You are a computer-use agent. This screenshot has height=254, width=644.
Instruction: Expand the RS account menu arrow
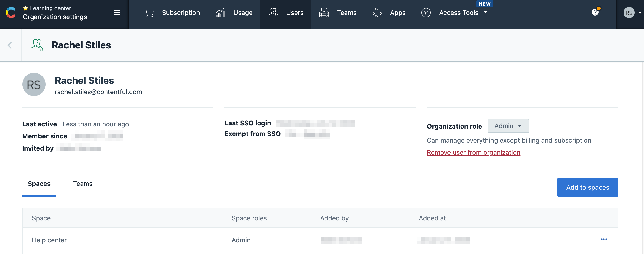(640, 13)
